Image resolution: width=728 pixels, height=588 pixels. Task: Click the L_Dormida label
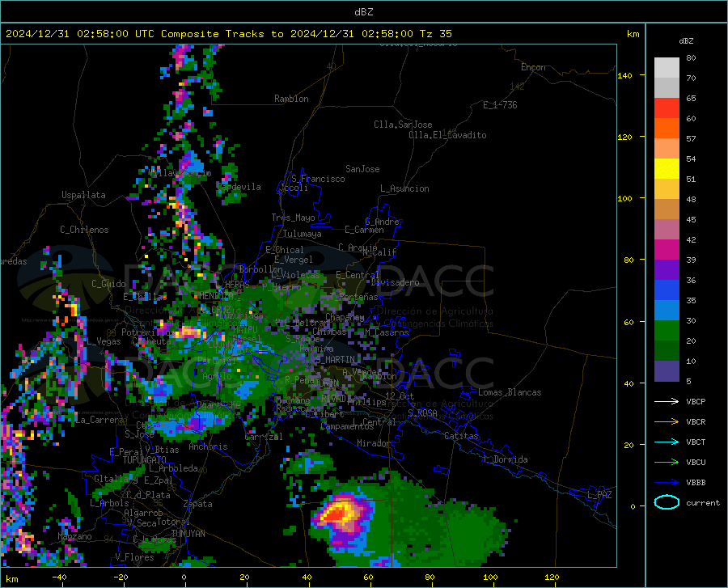pos(505,459)
